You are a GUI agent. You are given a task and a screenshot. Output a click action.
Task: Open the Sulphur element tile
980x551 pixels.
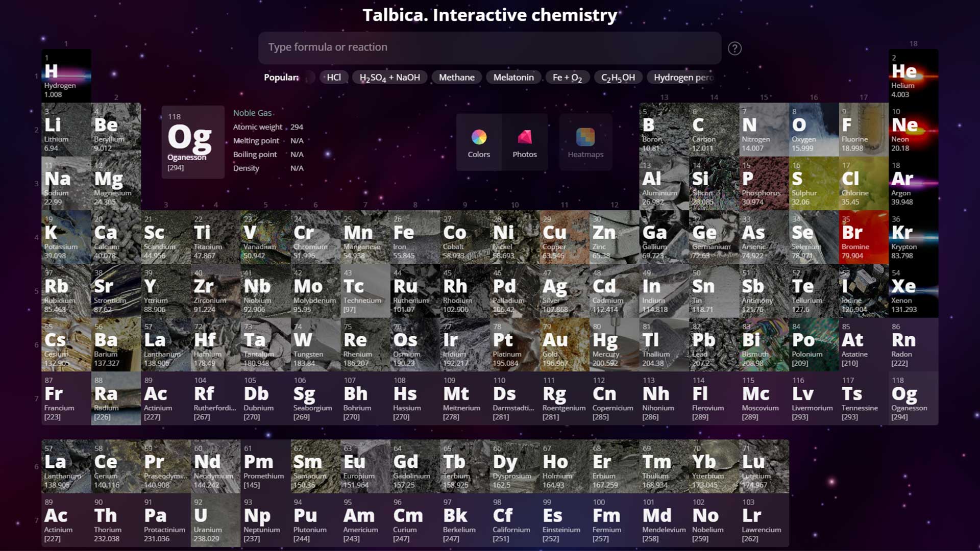click(x=814, y=183)
